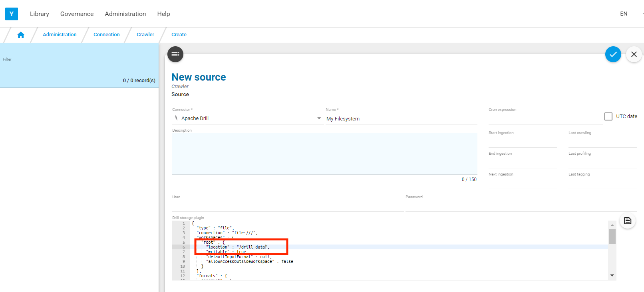The height and width of the screenshot is (292, 644).
Task: Click the Next ingestion field
Action: pyautogui.click(x=523, y=183)
